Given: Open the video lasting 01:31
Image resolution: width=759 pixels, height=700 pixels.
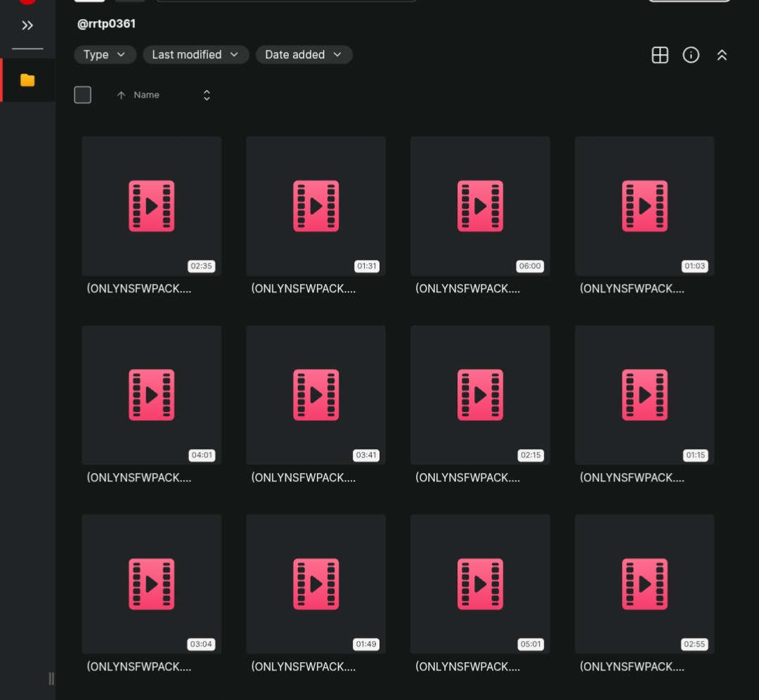Looking at the screenshot, I should 316,206.
